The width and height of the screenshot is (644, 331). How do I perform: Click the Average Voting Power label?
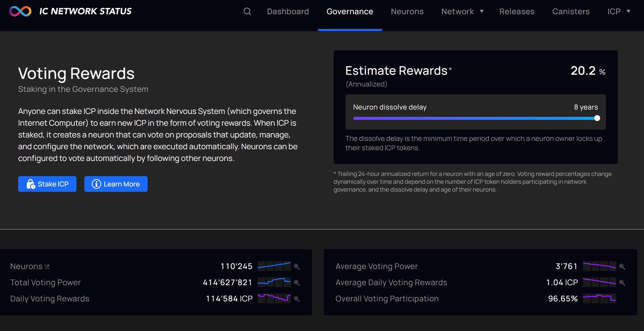click(x=377, y=266)
